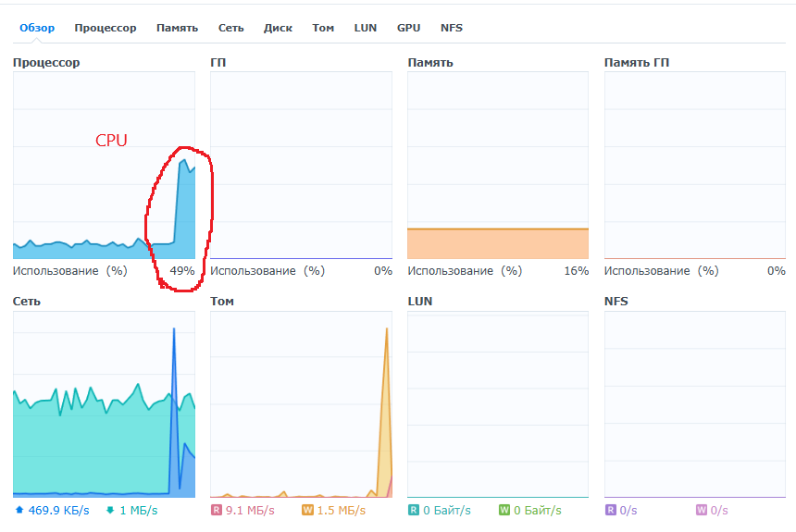Open the Сеть tab
This screenshot has width=796, height=532.
[231, 28]
